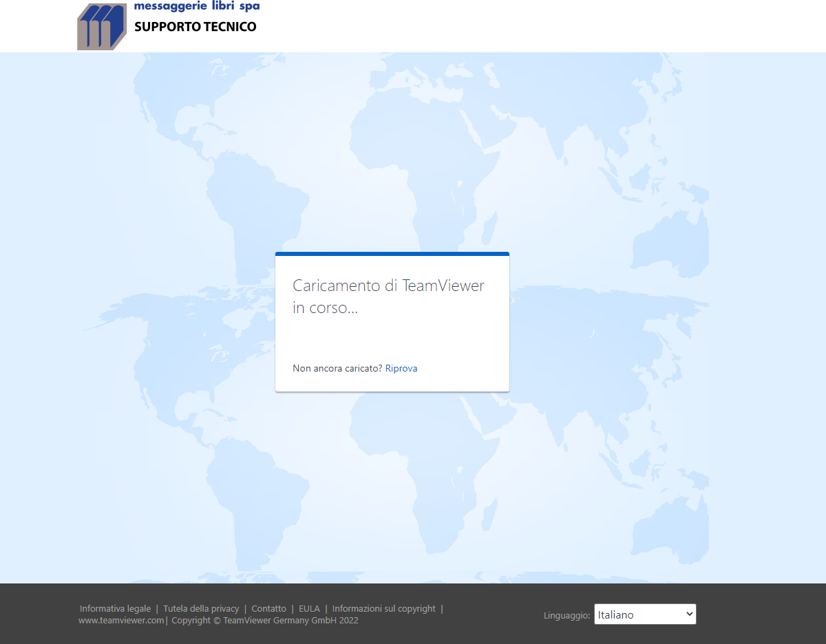Click the 'messaggerie libri spa' title text
826x644 pixels.
click(197, 6)
